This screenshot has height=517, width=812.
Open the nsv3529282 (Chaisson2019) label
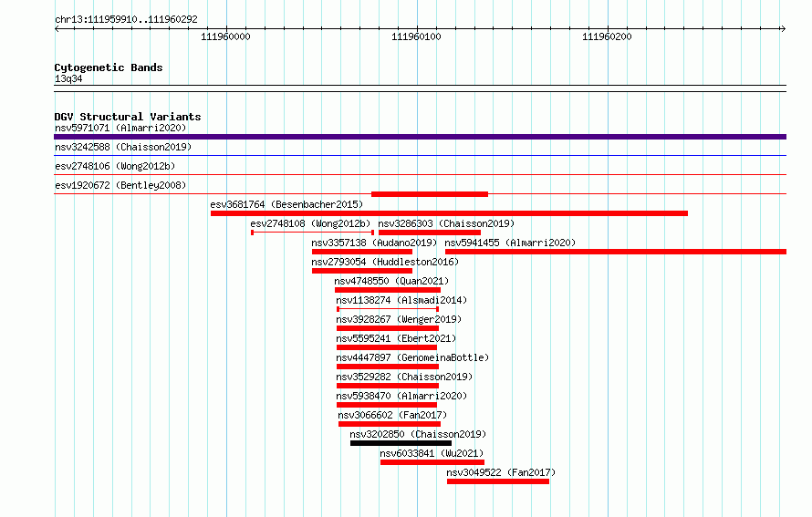pos(404,377)
